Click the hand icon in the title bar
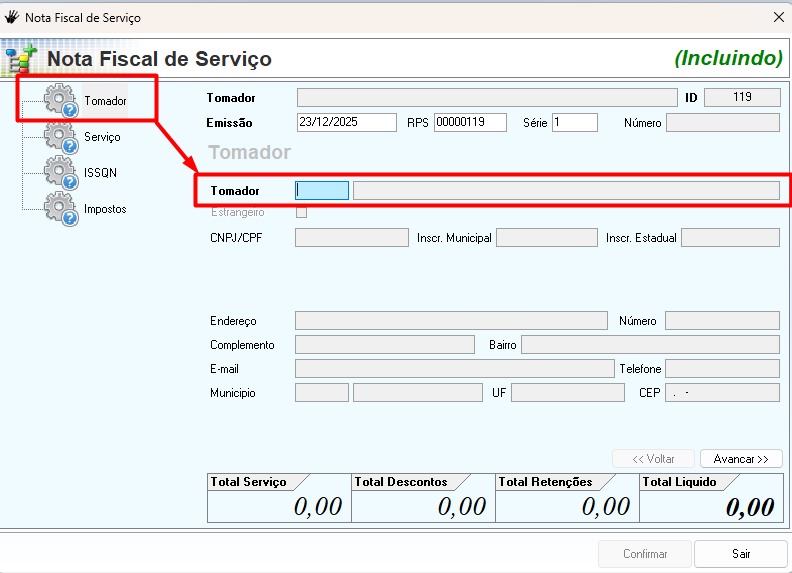The height and width of the screenshot is (573, 792). click(x=13, y=17)
